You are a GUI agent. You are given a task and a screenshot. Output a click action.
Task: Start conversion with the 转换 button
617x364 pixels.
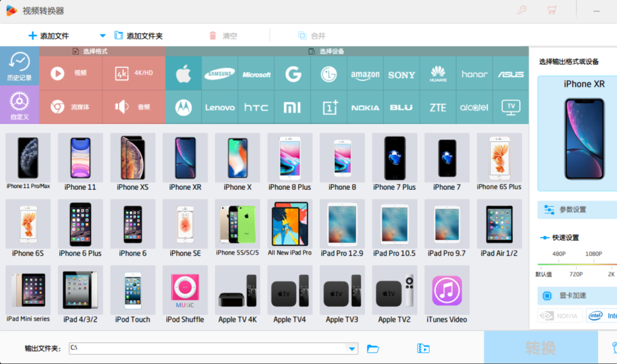tap(540, 347)
